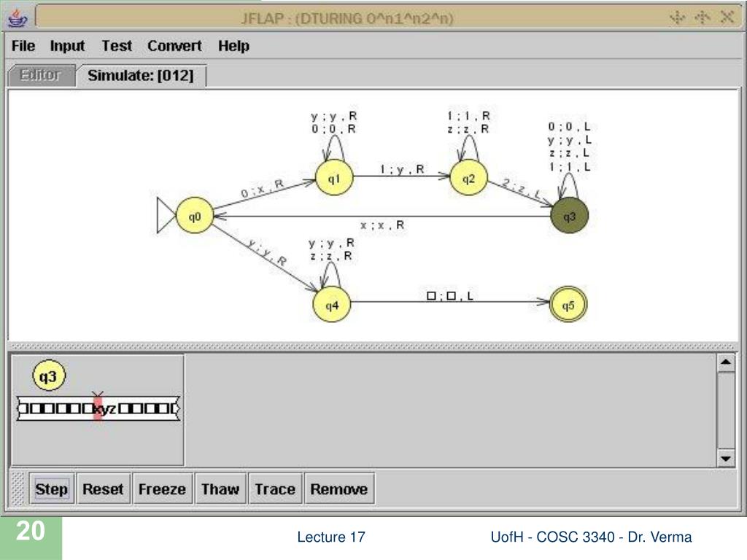The width and height of the screenshot is (747, 560).
Task: Switch to the Editor tab
Action: pyautogui.click(x=41, y=75)
